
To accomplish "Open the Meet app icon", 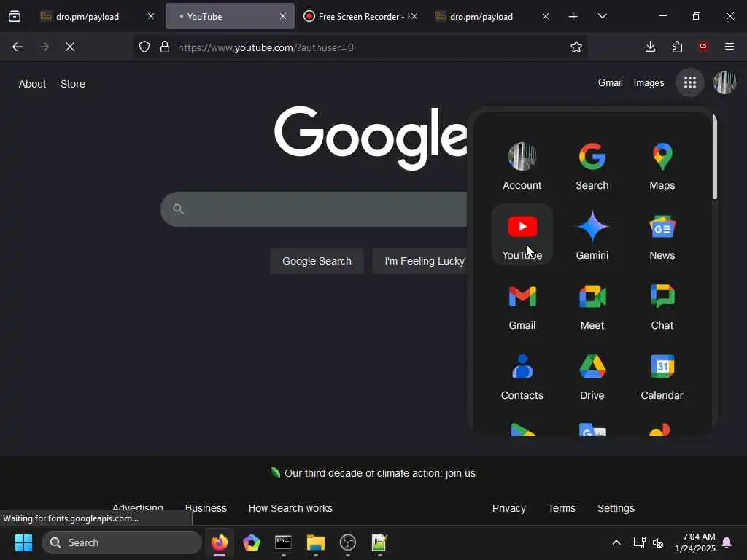I will pyautogui.click(x=592, y=305).
